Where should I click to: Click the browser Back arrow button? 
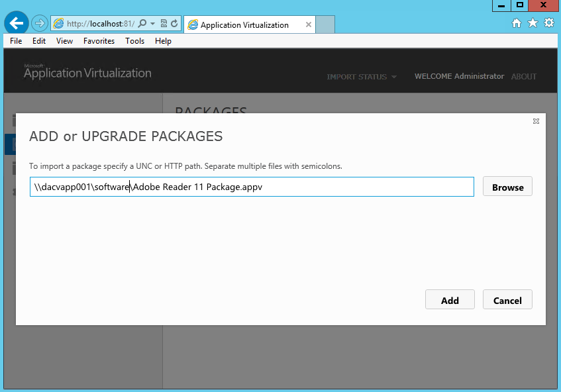(17, 23)
